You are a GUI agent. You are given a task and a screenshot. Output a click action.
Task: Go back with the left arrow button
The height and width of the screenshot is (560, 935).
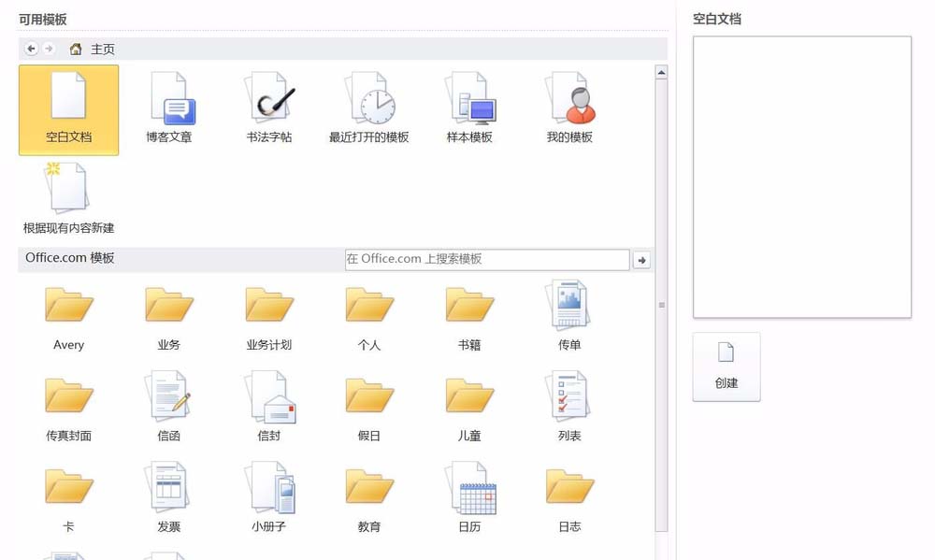(x=32, y=49)
